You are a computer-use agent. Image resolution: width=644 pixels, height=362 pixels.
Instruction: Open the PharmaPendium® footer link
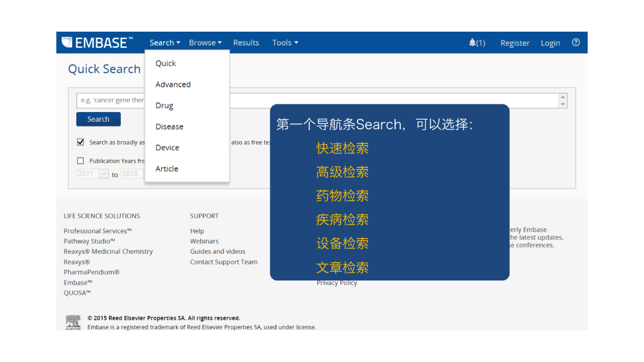[x=92, y=272]
